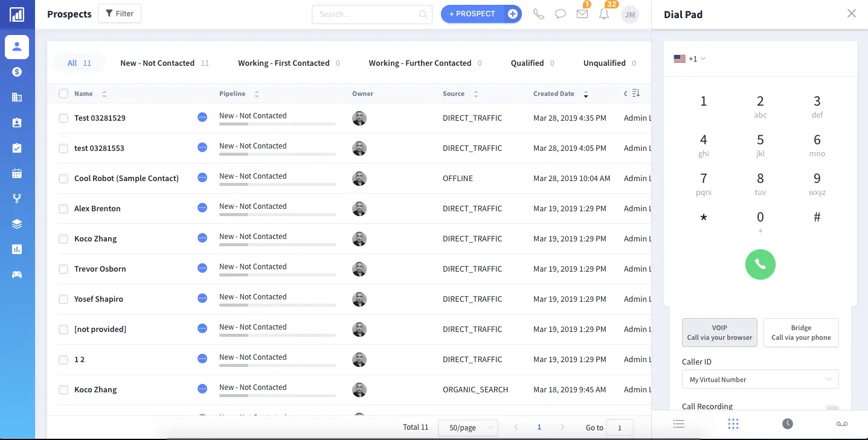Select the Working - First Contacted tab
The height and width of the screenshot is (440, 868).
pyautogui.click(x=283, y=63)
